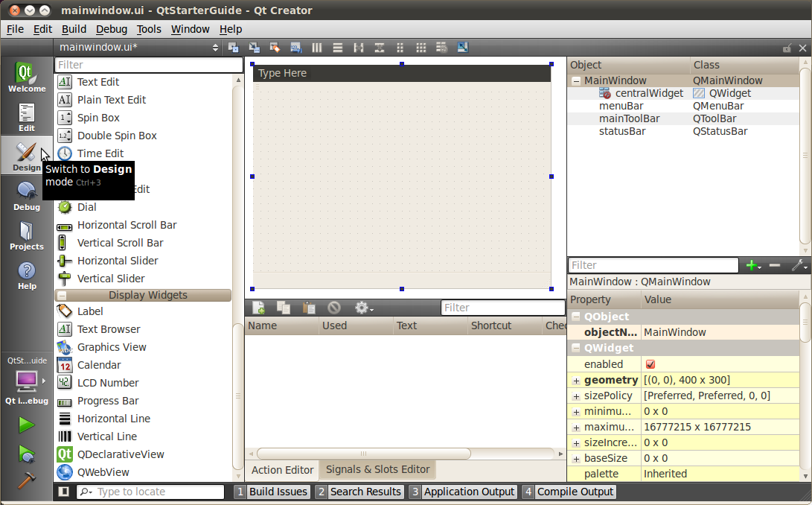Start debugging with the bug-run icon
This screenshot has height=505, width=812.
[x=26, y=454]
